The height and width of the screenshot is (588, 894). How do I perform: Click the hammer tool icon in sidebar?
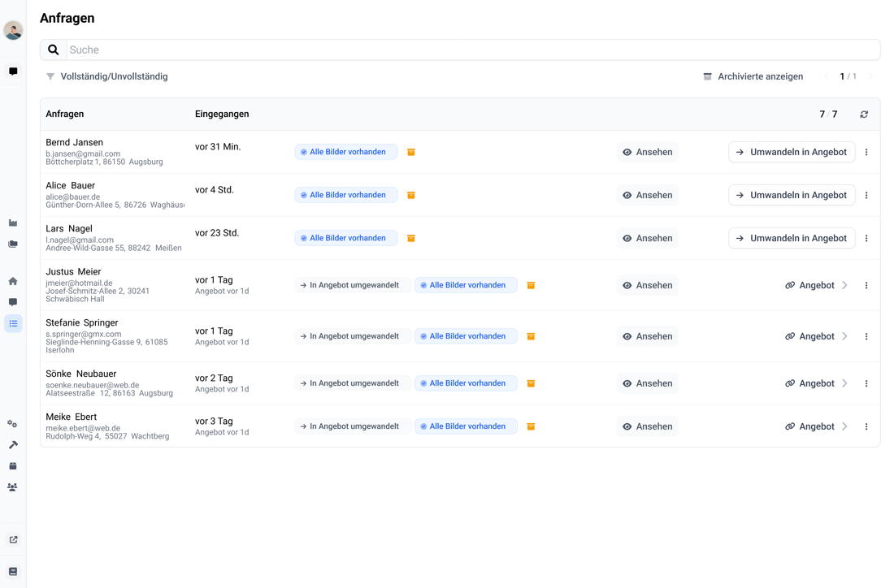click(x=13, y=445)
